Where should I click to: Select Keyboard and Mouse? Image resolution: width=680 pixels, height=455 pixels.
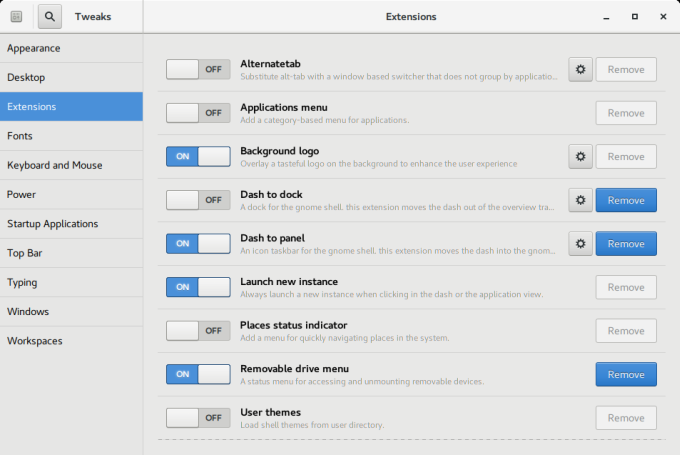(x=72, y=165)
